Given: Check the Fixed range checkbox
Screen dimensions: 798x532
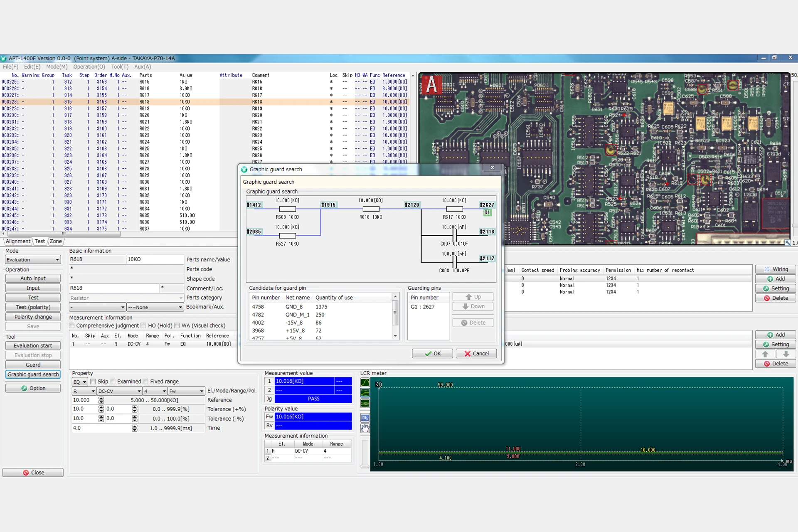Looking at the screenshot, I should (146, 382).
